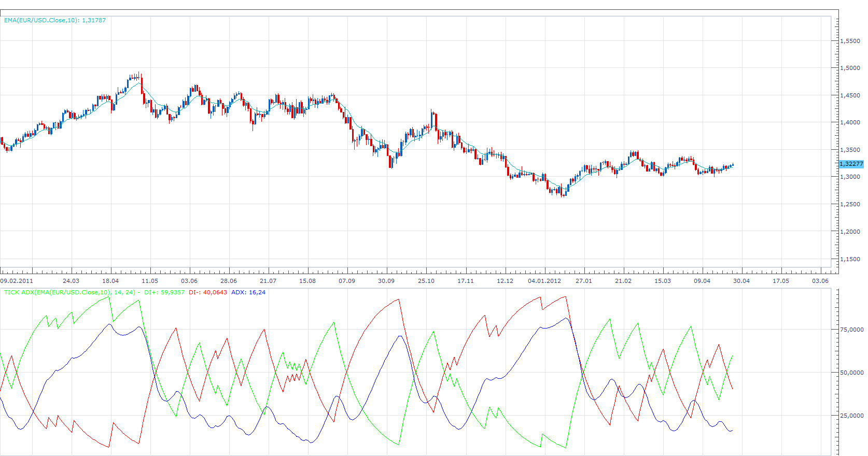
Task: Click the 21.07 date marker
Action: click(x=268, y=281)
